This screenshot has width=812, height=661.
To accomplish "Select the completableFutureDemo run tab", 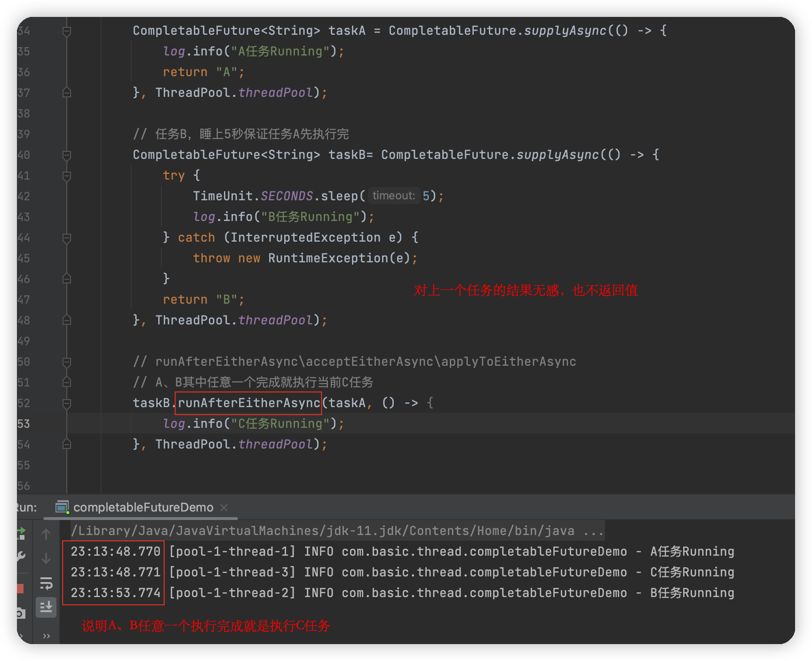I will 143,507.
